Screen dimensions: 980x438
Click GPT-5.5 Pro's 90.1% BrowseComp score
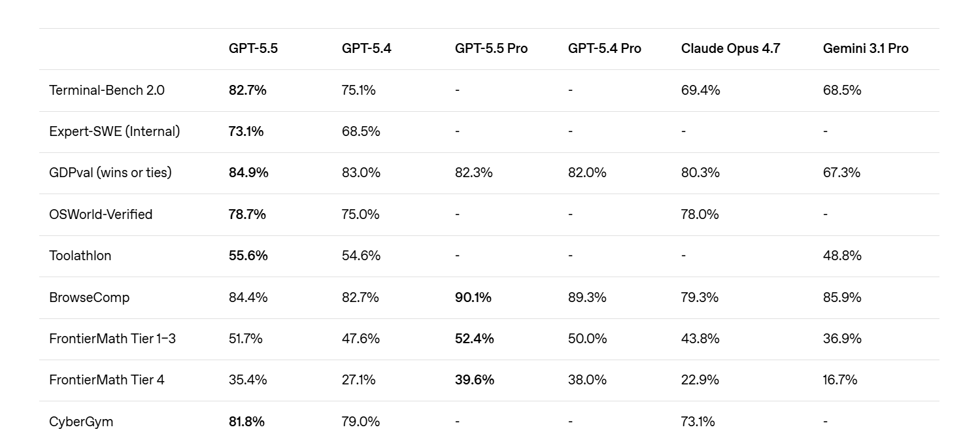click(473, 297)
